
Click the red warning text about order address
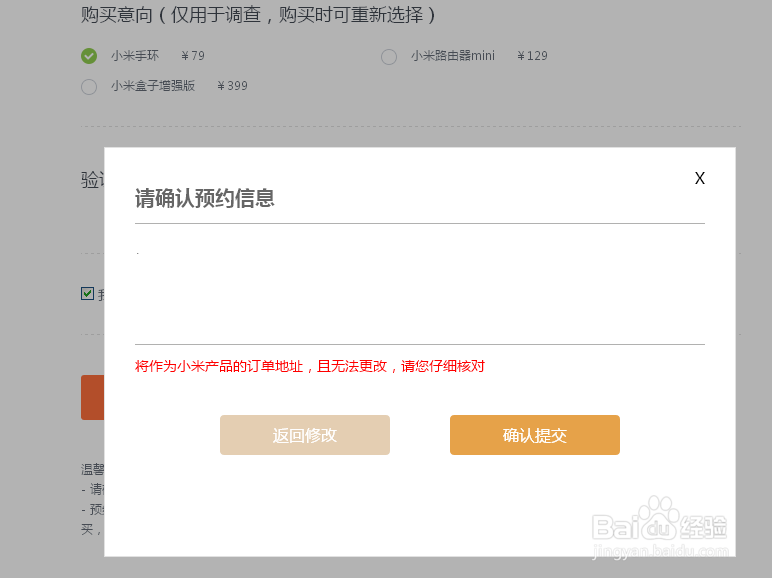pyautogui.click(x=310, y=366)
